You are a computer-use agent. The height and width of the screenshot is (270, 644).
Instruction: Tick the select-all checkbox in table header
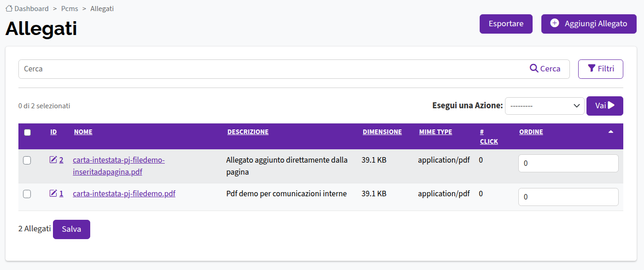27,132
